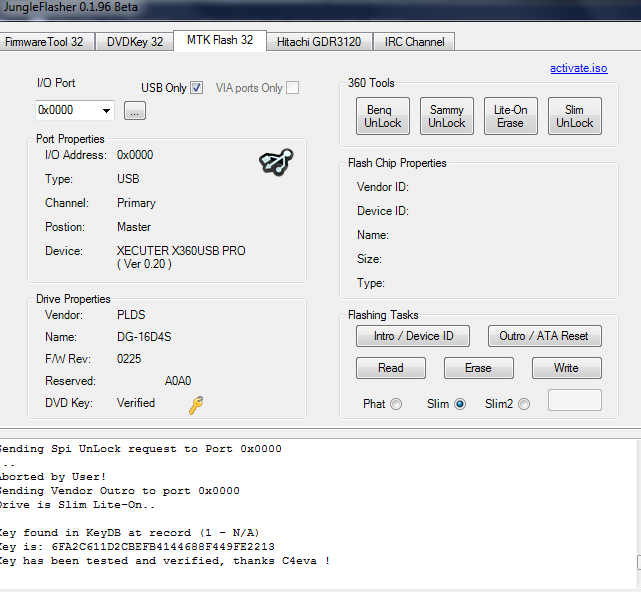This screenshot has height=592, width=641.
Task: Click the browse ellipsis button beside I/O Port
Action: pos(135,110)
